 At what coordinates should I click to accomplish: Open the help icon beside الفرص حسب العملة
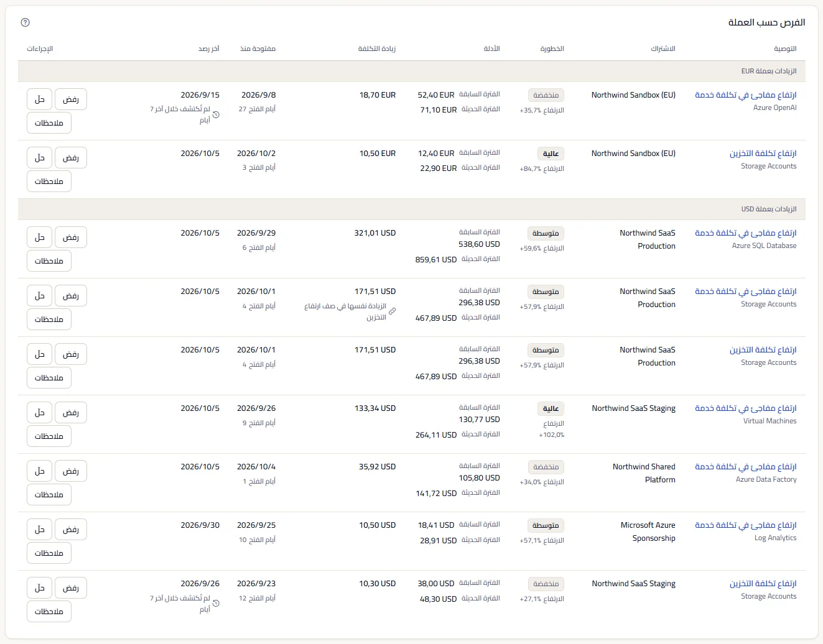click(26, 22)
